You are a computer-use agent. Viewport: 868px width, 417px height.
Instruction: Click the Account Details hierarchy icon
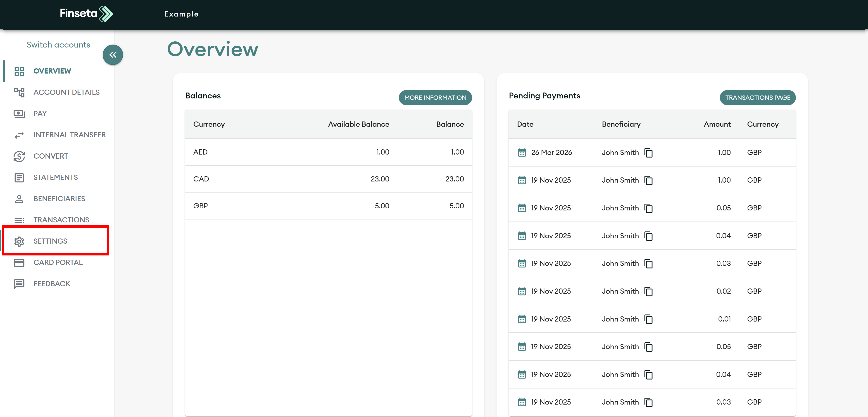pos(19,92)
